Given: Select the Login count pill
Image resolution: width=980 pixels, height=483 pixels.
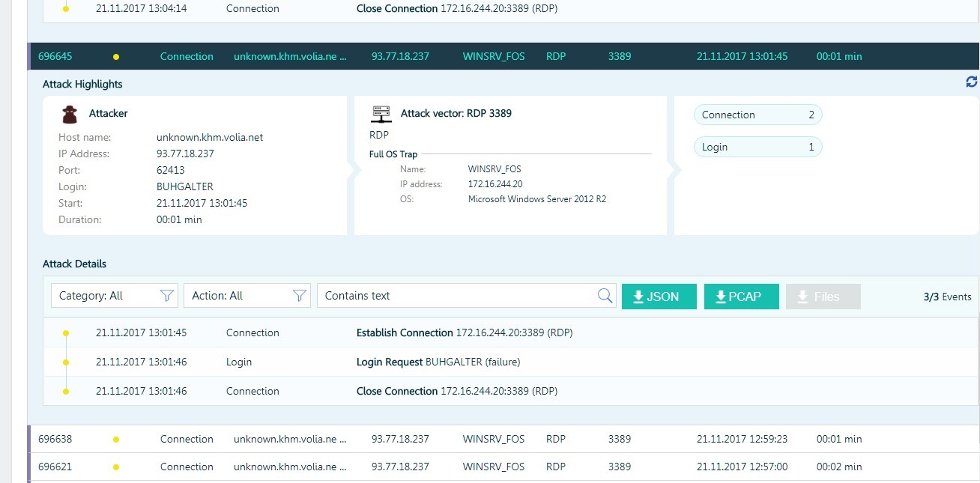Looking at the screenshot, I should pyautogui.click(x=757, y=148).
